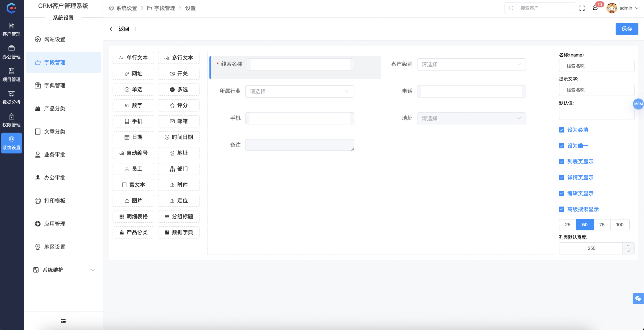This screenshot has height=330, width=644.
Task: Open the notifications with 13 unread messages
Action: [x=595, y=8]
